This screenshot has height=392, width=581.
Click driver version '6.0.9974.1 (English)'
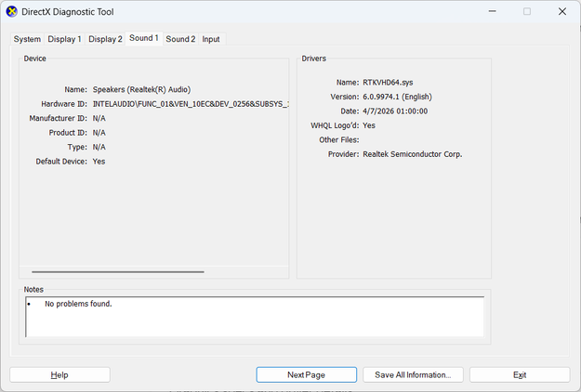[397, 97]
